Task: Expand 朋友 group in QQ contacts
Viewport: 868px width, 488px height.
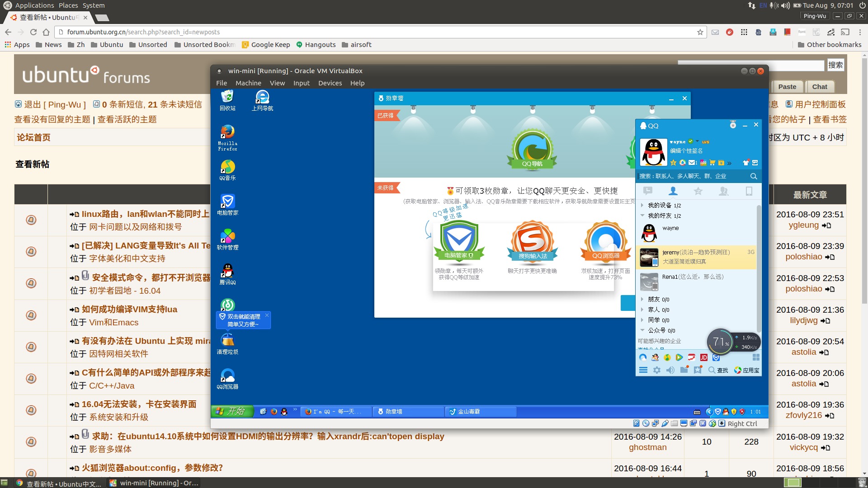Action: (x=642, y=299)
